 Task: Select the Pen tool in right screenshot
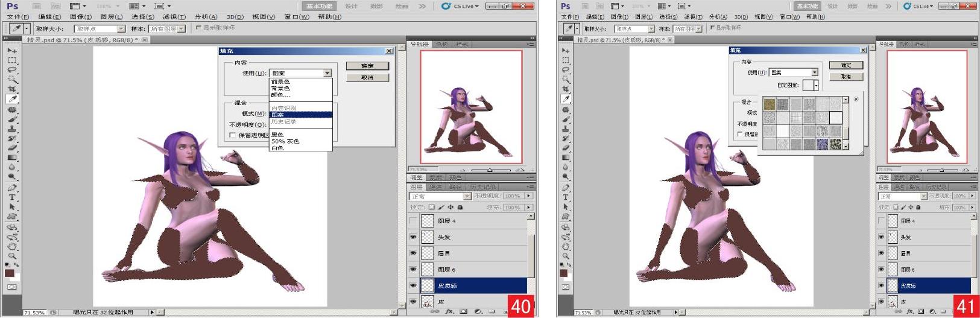click(566, 188)
